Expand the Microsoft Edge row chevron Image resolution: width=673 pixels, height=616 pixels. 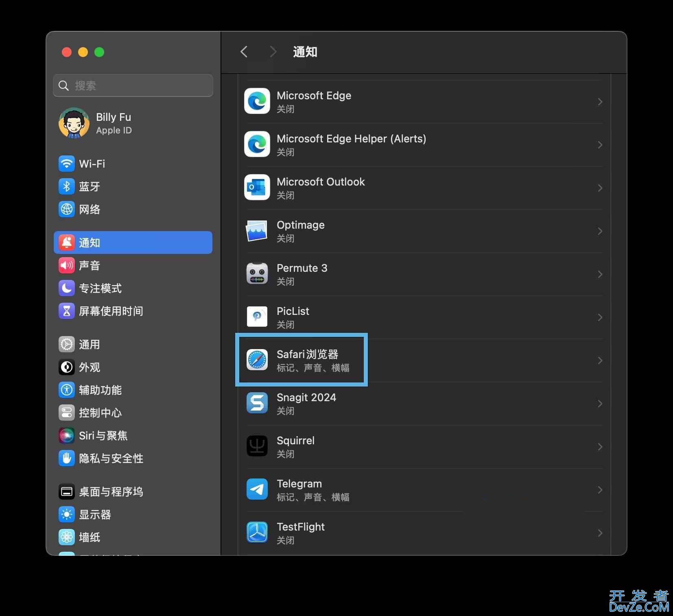[x=600, y=102]
